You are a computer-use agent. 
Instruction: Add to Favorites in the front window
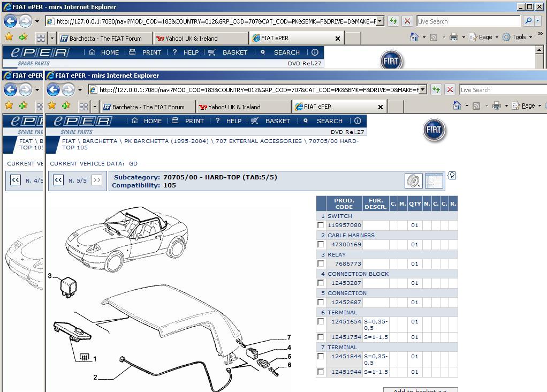pos(66,105)
